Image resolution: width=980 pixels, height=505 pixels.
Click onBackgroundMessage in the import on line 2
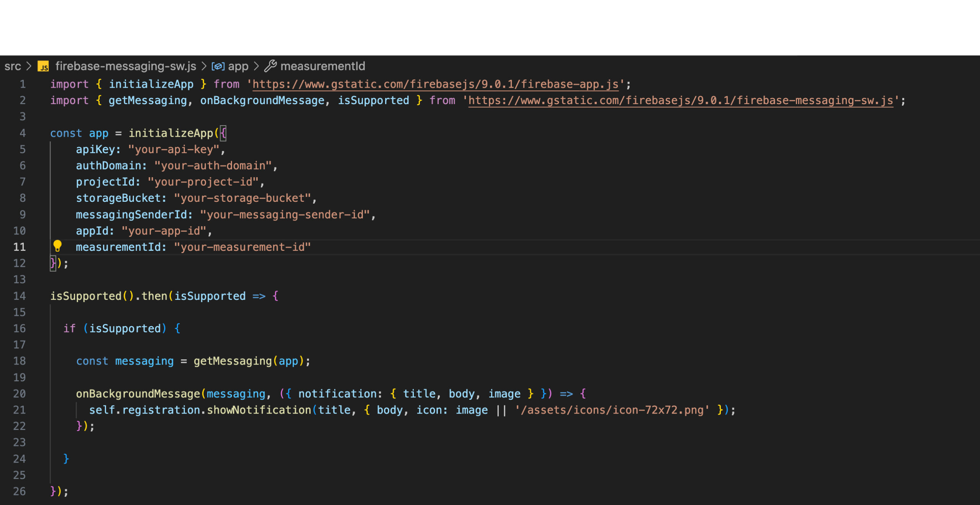(x=262, y=101)
